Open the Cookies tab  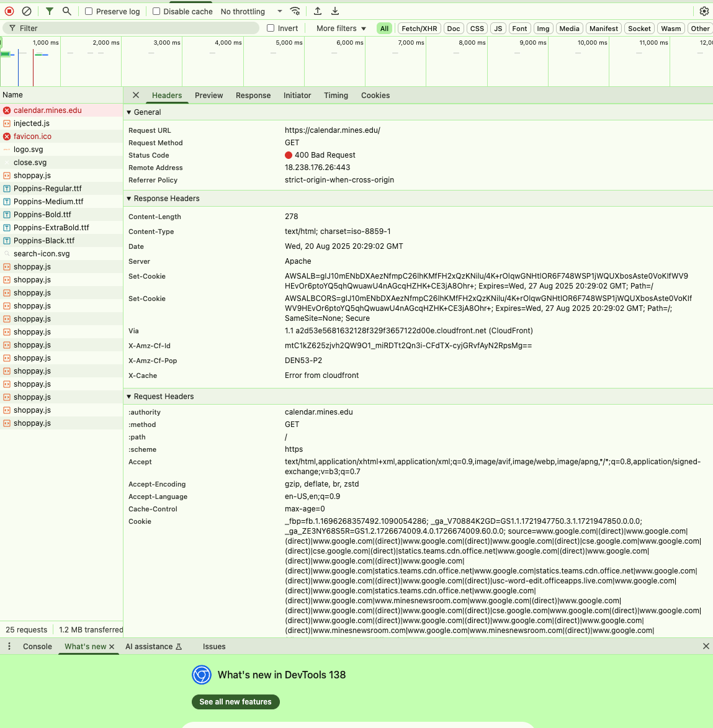[375, 96]
